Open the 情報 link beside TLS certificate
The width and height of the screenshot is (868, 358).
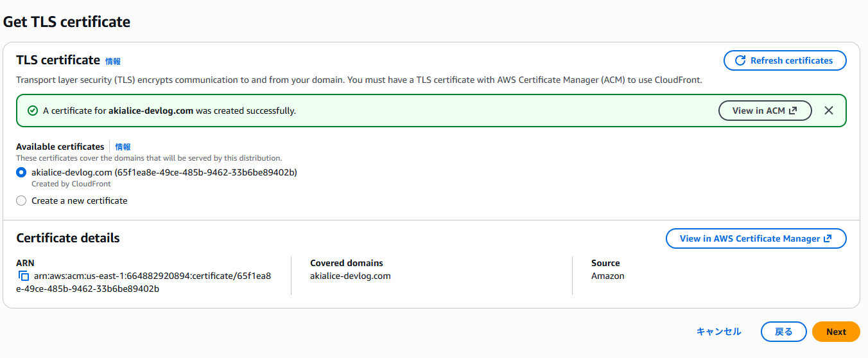coord(113,61)
